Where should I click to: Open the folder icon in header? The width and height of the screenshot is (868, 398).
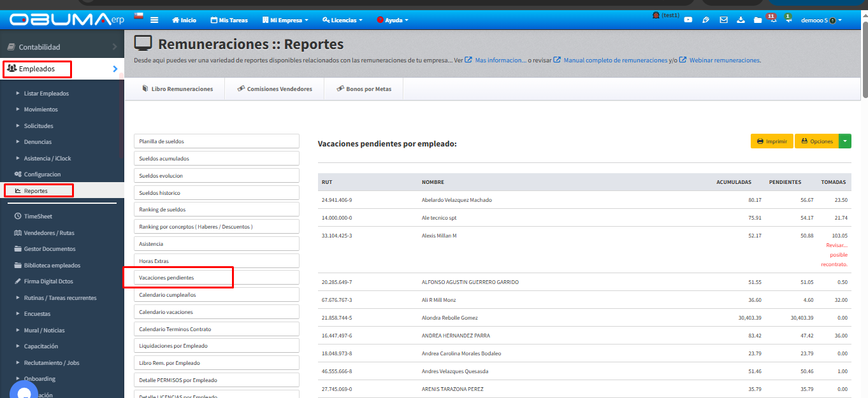pos(758,20)
